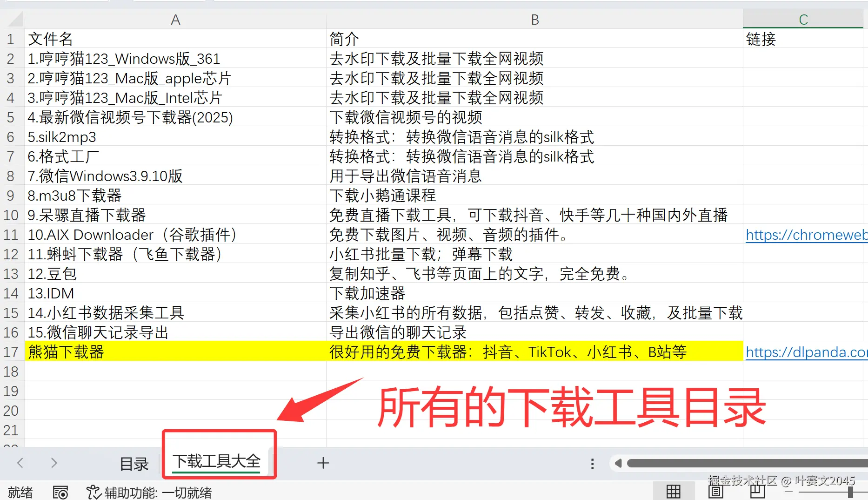
Task: Select highlighted cell 熊猫下载器
Action: (x=175, y=352)
